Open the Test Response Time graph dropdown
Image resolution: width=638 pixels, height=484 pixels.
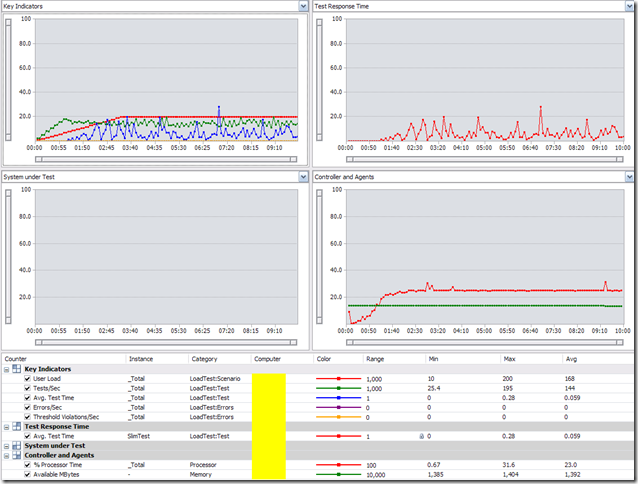(629, 6)
